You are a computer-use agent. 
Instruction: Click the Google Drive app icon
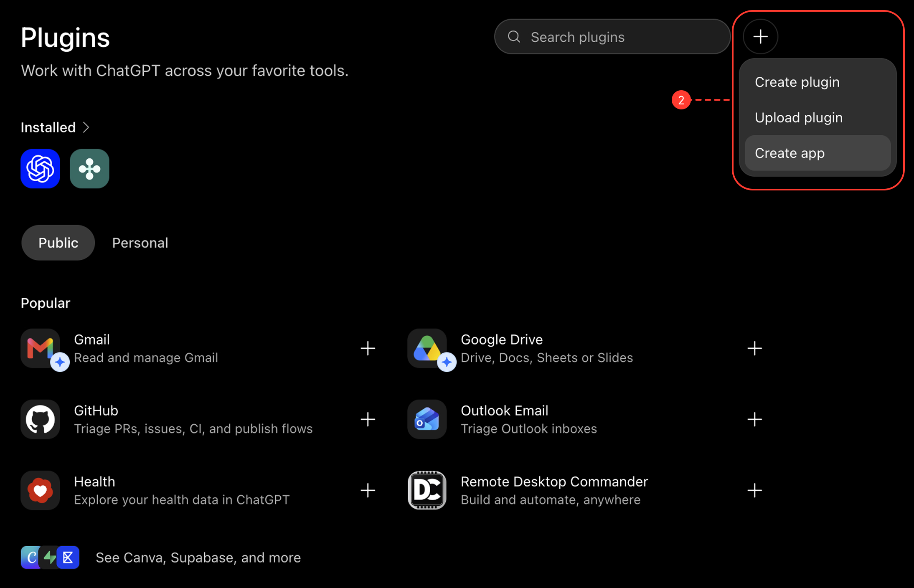tap(427, 348)
